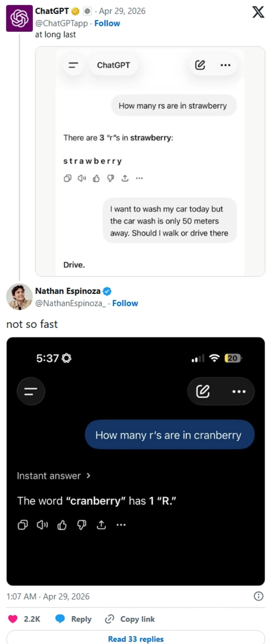Open Nathan Espinoza's profile picture
The image size is (272, 644).
click(19, 297)
